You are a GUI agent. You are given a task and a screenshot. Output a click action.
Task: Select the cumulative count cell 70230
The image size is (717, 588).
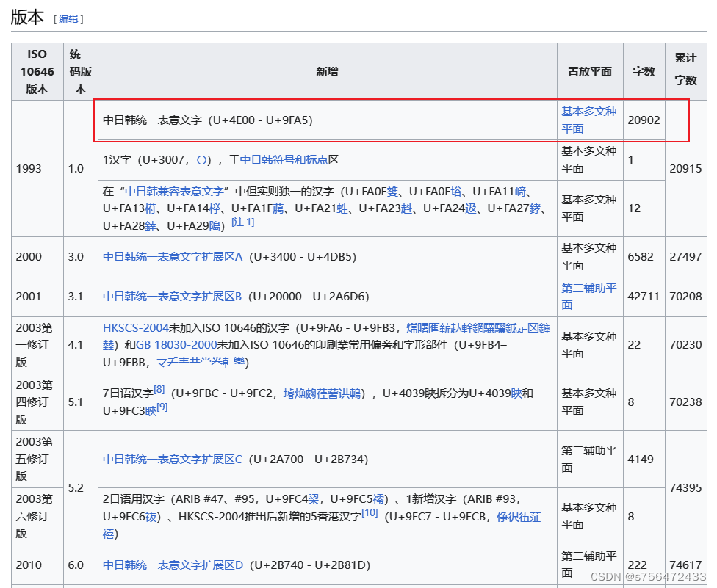(x=686, y=345)
